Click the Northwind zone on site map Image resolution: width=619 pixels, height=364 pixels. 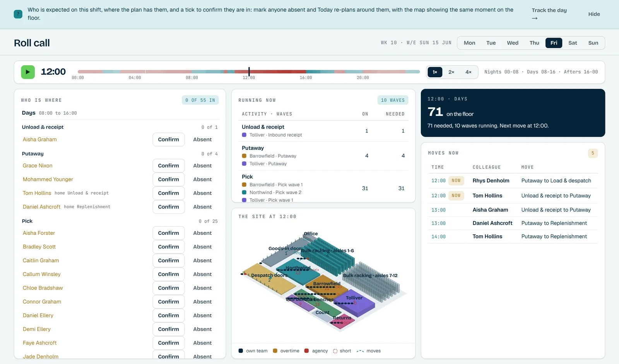click(298, 271)
